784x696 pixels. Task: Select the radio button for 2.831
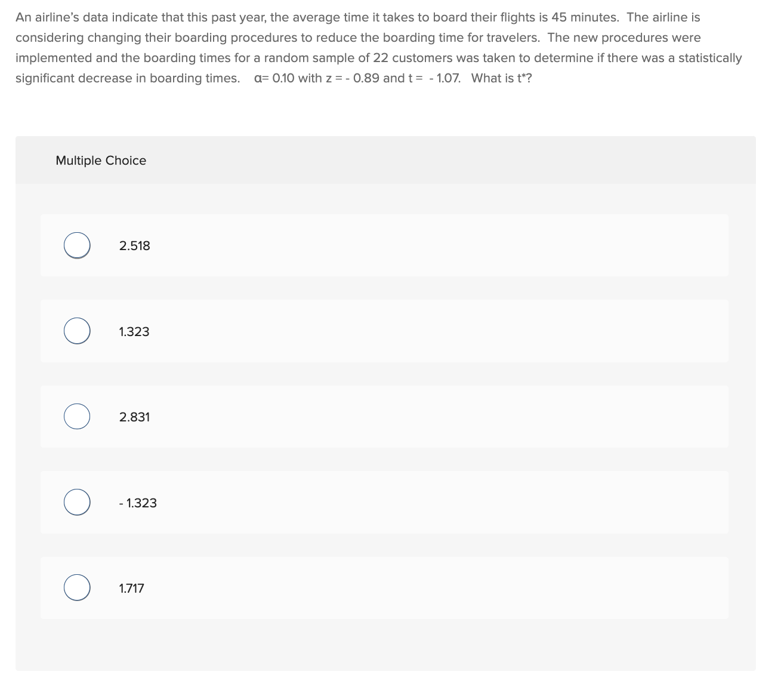(x=76, y=416)
